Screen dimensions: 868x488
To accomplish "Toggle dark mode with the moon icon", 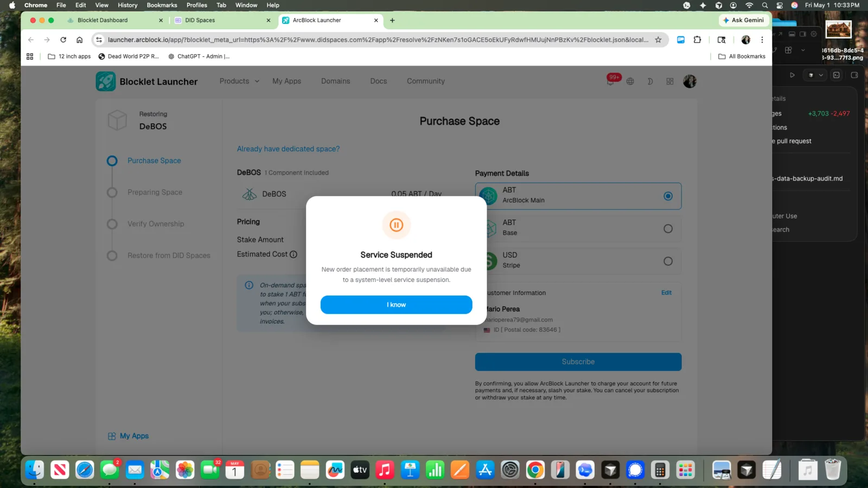I will (x=650, y=81).
